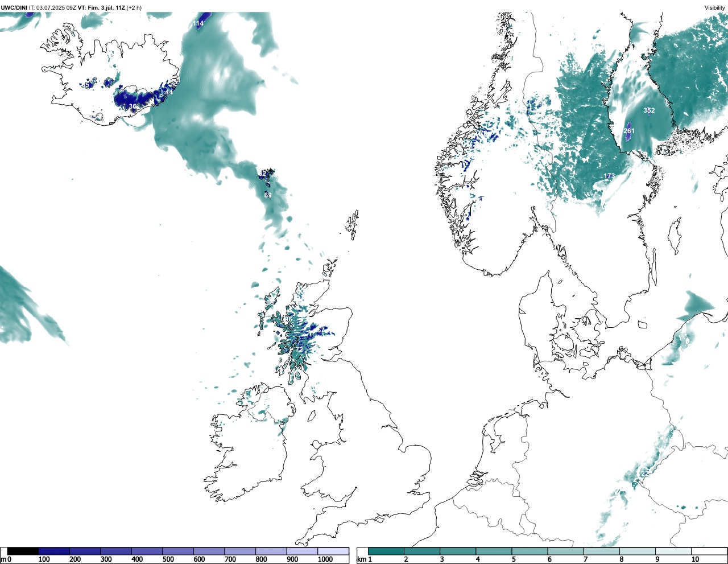
Task: Click the '(+2 h)' forecast offset text
Action: (x=134, y=7)
